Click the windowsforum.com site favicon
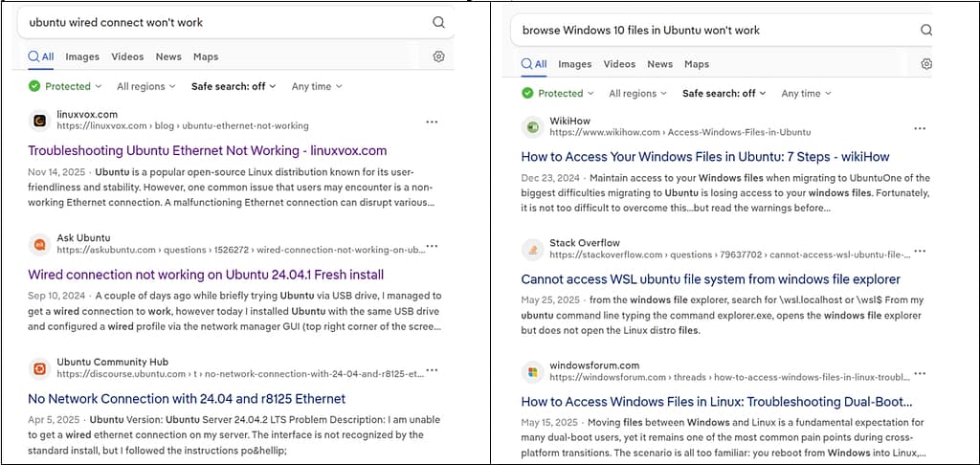Image resolution: width=980 pixels, height=465 pixels. click(532, 371)
